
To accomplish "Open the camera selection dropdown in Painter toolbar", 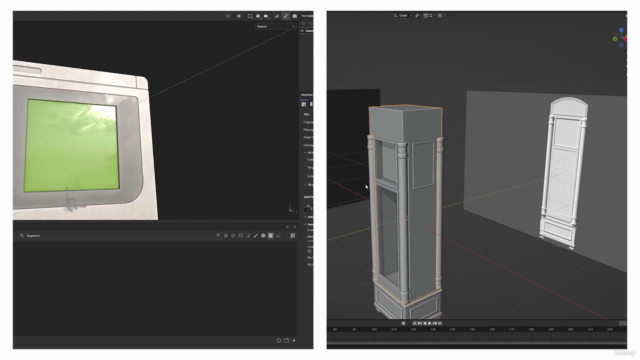I will 266,16.
